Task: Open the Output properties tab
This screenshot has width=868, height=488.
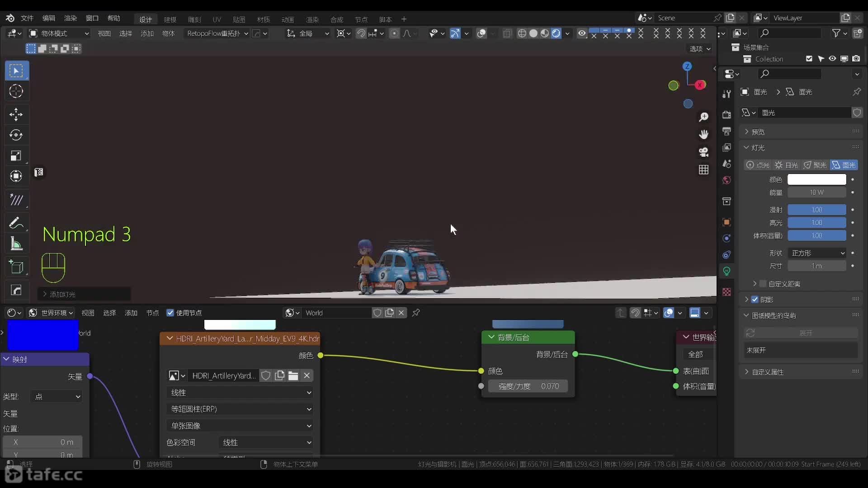Action: pos(726,131)
